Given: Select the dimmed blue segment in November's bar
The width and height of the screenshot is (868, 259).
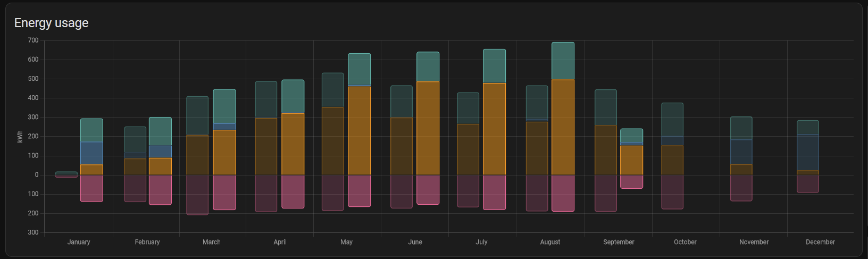Looking at the screenshot, I should [x=741, y=152].
